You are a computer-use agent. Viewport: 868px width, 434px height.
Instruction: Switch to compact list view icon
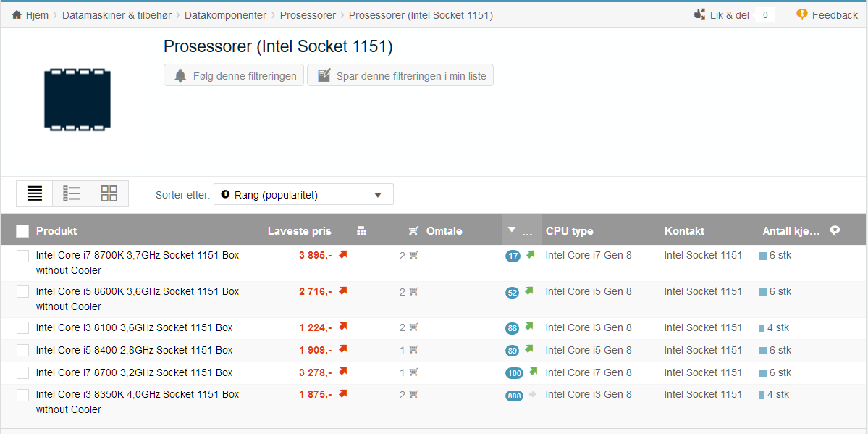pyautogui.click(x=35, y=193)
